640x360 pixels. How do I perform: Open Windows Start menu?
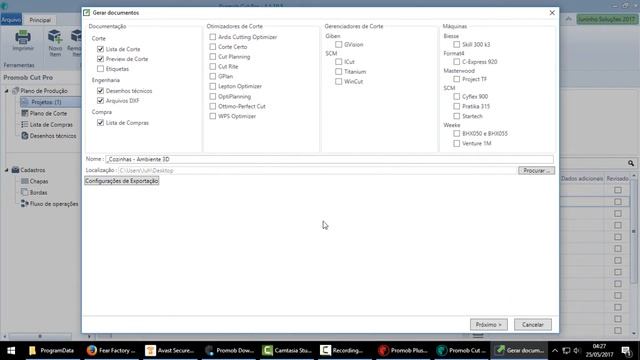(11, 350)
